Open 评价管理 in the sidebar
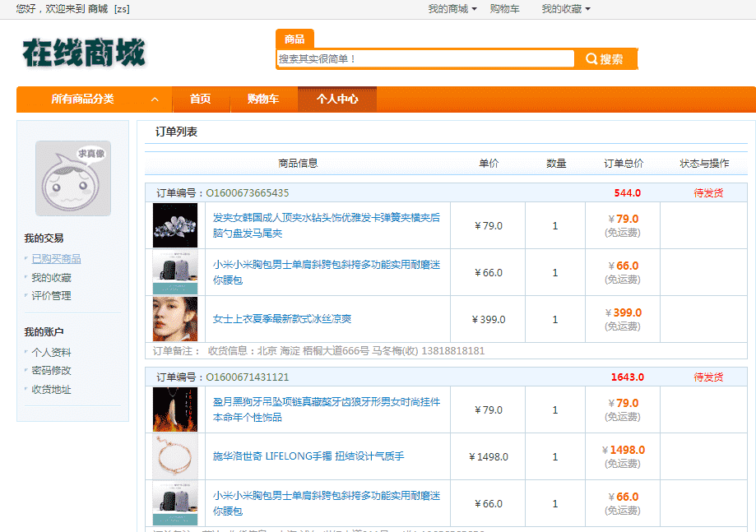Screen dimensions: 756x532 click(x=51, y=296)
